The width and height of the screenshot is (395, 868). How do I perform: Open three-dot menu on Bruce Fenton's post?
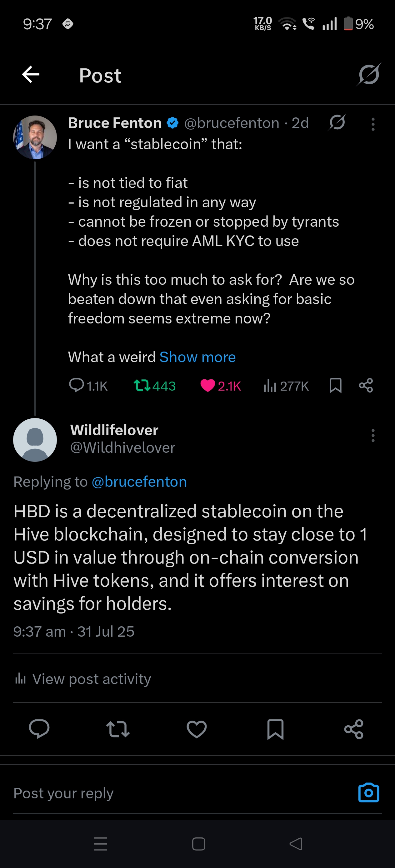pos(373,124)
